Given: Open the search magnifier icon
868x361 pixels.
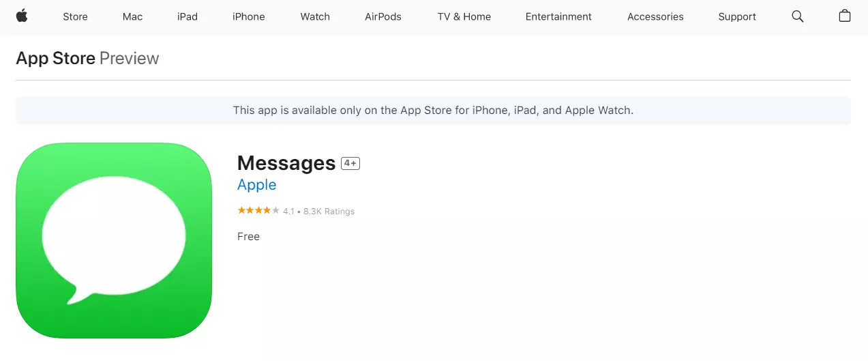Looking at the screenshot, I should tap(797, 16).
